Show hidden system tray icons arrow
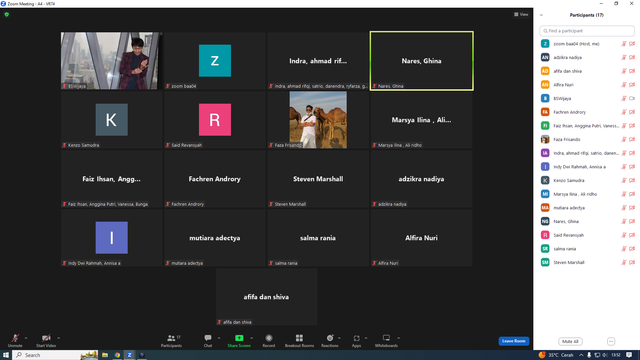Viewport: 640px width, 360px height. 581,355
